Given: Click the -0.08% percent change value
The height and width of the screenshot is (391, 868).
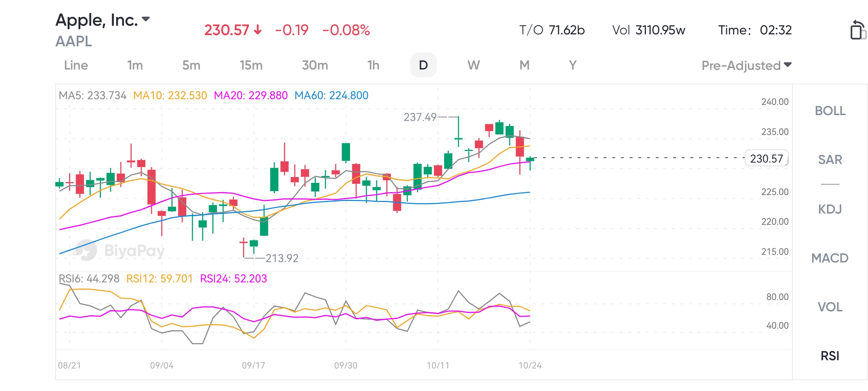Looking at the screenshot, I should (346, 30).
